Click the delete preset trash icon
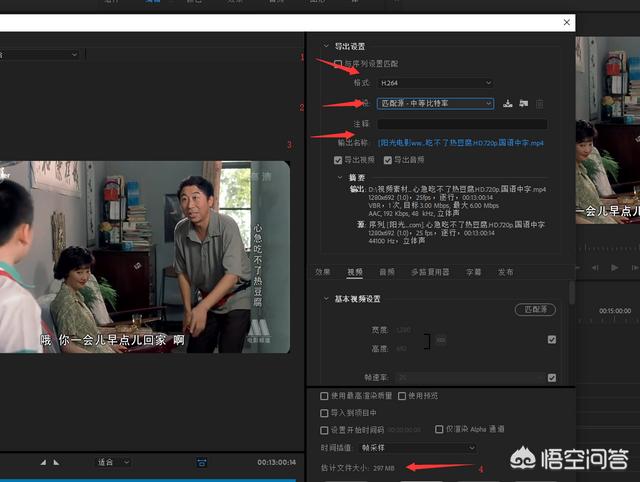Screen dimensions: 640x482 pyautogui.click(x=540, y=104)
